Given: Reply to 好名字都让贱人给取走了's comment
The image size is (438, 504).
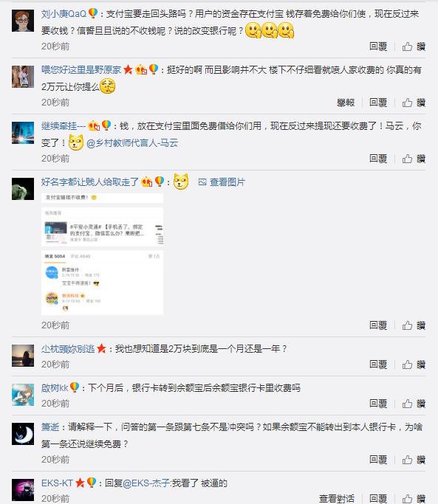Looking at the screenshot, I should coord(378,325).
